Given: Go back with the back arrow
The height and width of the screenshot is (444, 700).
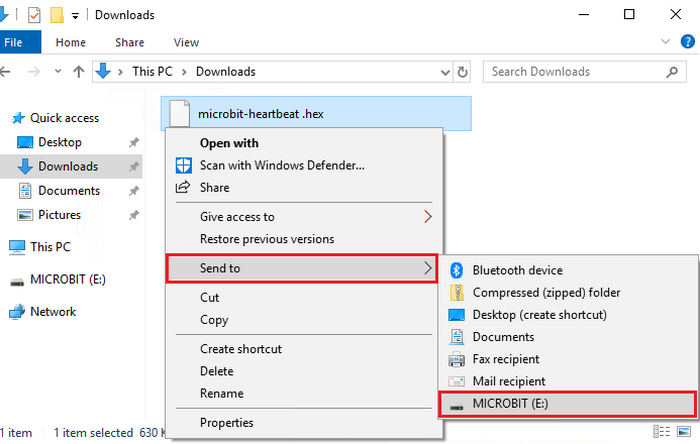Looking at the screenshot, I should 5,71.
